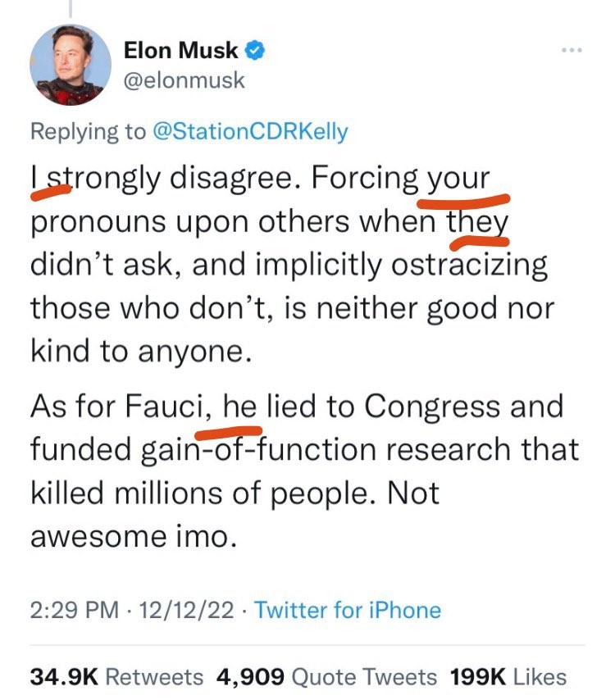Image resolution: width=615 pixels, height=700 pixels.
Task: Open the Twitter for iPhone source link
Action: (348, 610)
